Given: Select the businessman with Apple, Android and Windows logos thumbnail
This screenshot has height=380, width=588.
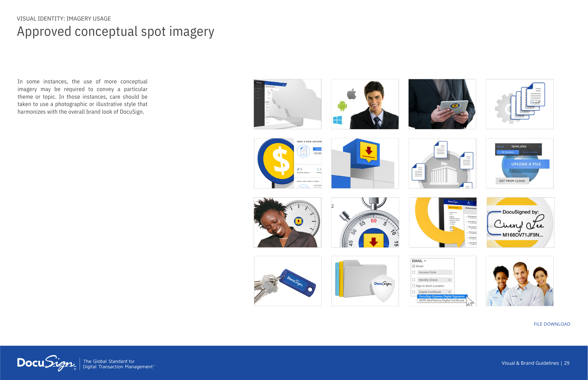Looking at the screenshot, I should (365, 104).
